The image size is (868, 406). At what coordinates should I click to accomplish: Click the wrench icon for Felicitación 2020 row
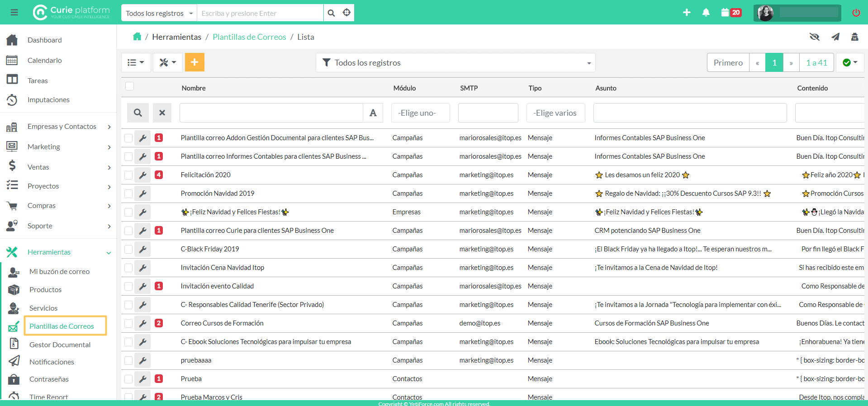pos(142,175)
